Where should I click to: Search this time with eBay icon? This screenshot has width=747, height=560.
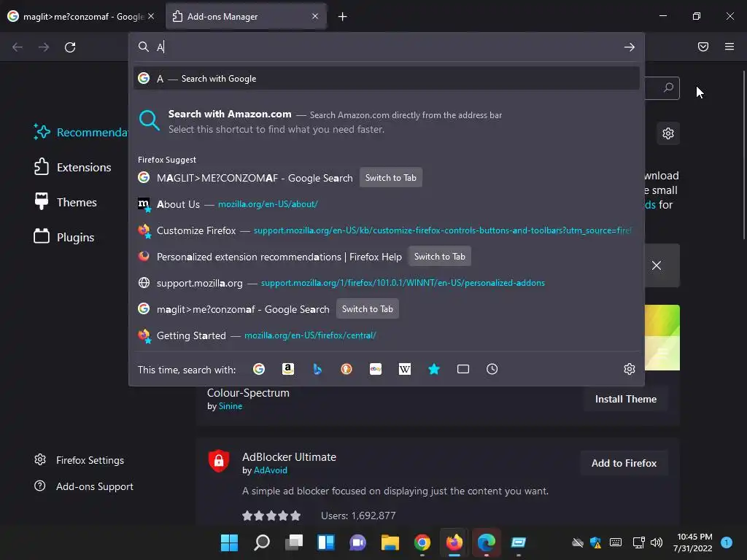(x=376, y=369)
